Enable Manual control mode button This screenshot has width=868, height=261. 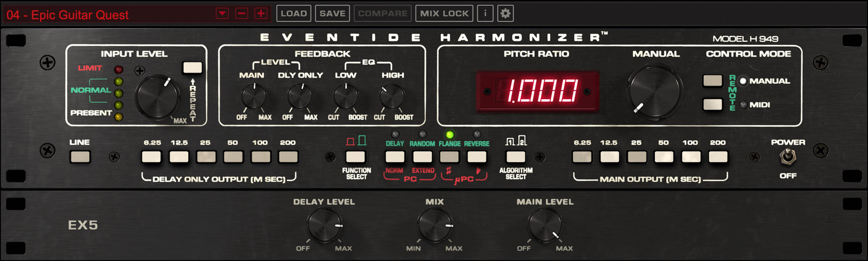click(x=712, y=81)
